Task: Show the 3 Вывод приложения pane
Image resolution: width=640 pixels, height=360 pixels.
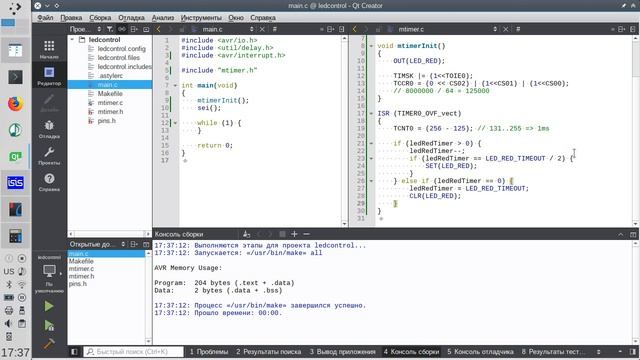Action: [342, 351]
